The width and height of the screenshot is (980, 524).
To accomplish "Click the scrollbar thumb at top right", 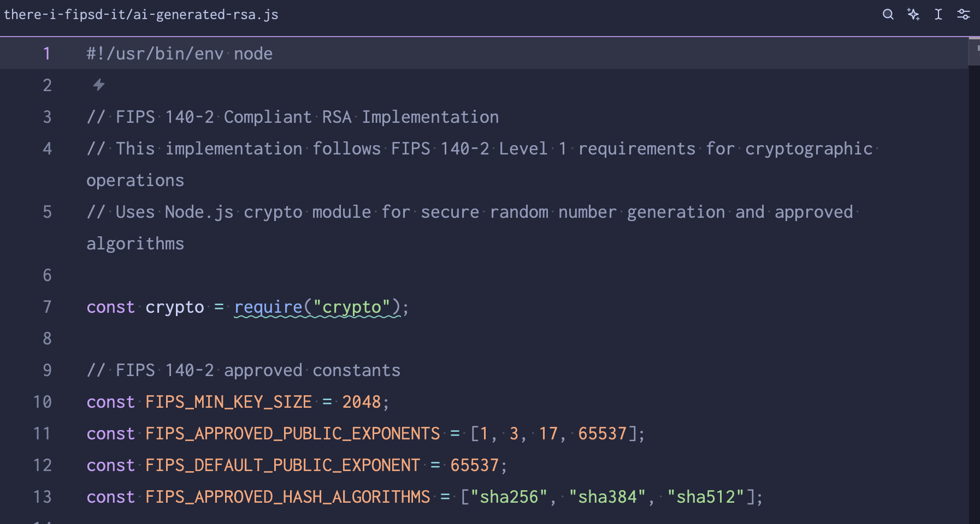I will point(974,50).
